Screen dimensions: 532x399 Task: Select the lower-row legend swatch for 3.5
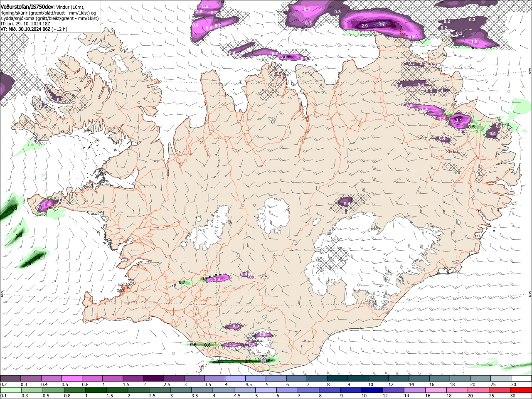(x=202, y=390)
